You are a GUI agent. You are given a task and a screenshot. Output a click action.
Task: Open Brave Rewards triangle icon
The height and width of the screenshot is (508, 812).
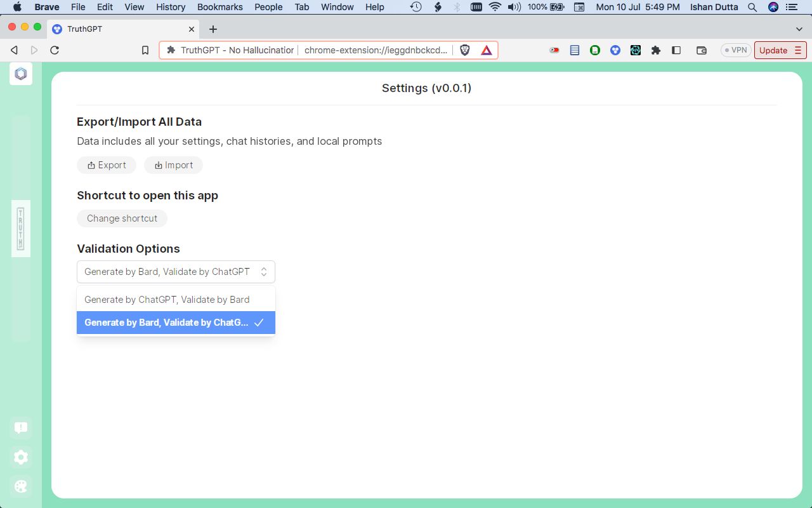(x=485, y=50)
